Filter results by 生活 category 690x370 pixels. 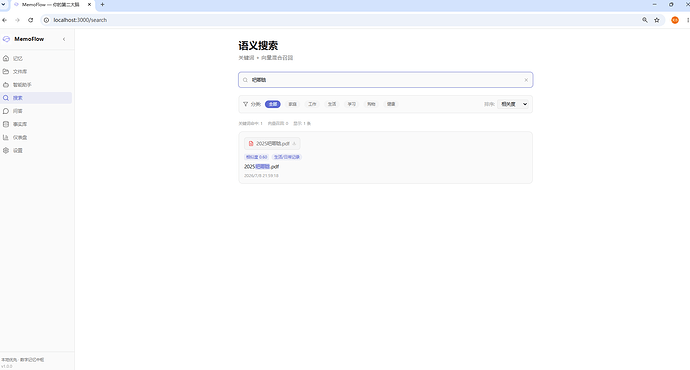click(332, 104)
